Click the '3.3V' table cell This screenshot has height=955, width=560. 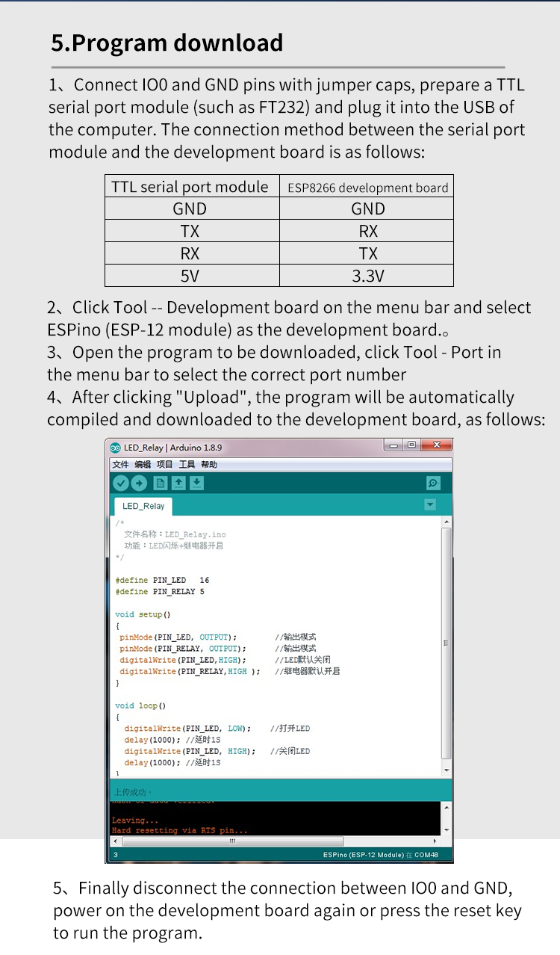(x=368, y=276)
